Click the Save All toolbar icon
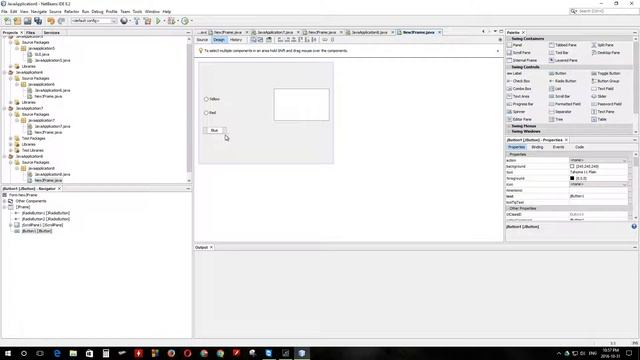 (x=38, y=21)
